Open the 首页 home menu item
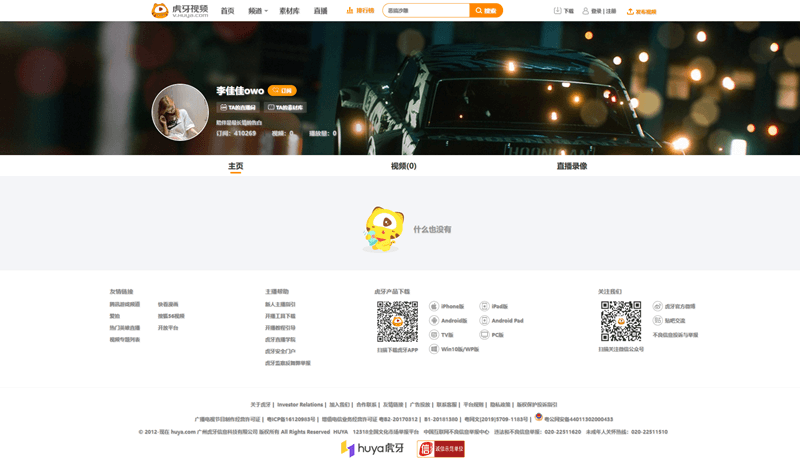 [228, 11]
